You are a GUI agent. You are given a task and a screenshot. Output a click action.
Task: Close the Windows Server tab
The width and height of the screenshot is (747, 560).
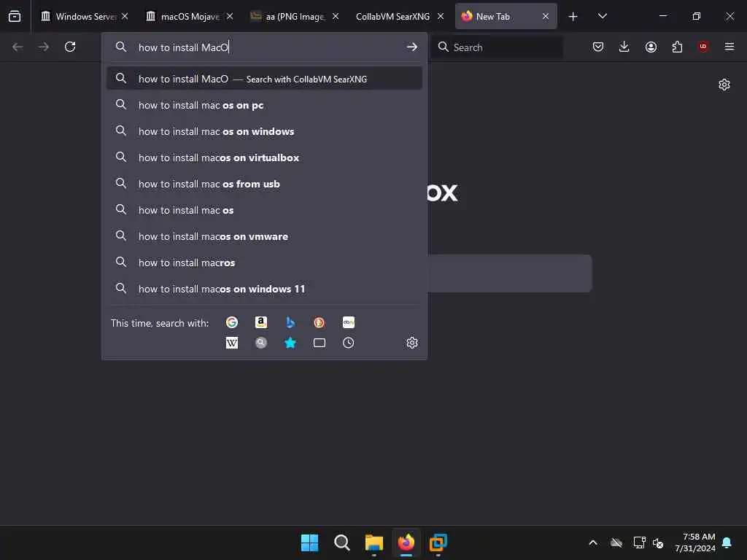(125, 16)
